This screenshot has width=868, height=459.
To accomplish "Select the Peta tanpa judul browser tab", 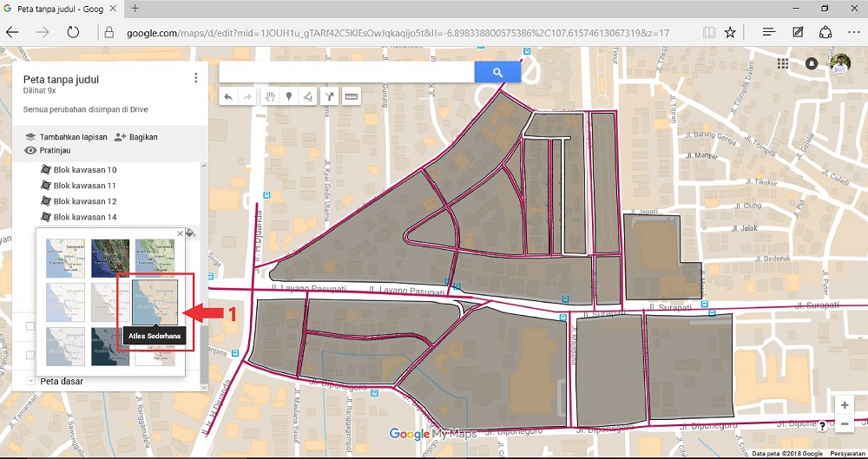I will (x=61, y=9).
